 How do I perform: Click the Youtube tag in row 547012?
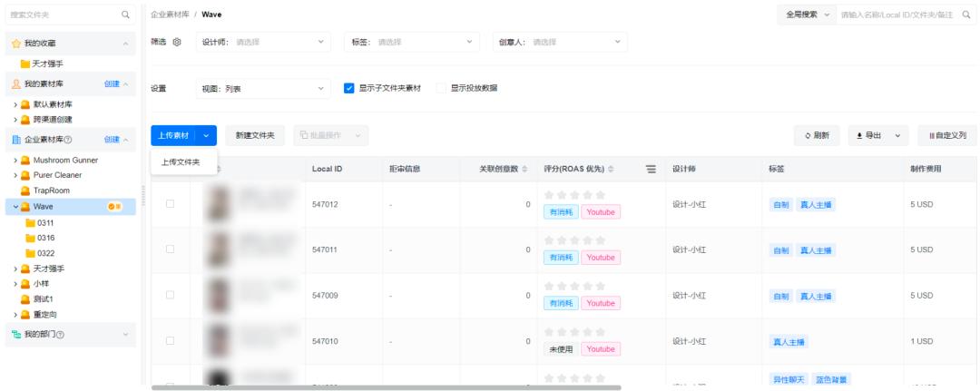(x=601, y=212)
